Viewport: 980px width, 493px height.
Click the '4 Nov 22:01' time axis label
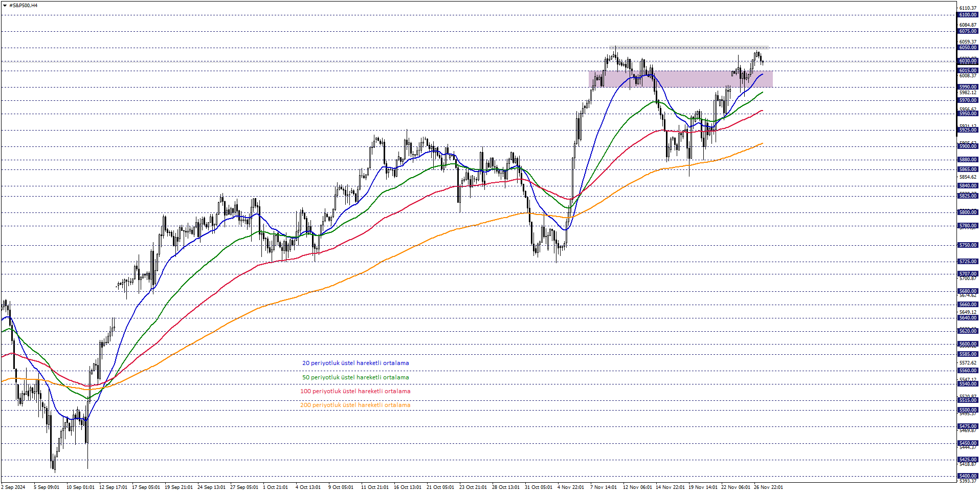[571, 487]
